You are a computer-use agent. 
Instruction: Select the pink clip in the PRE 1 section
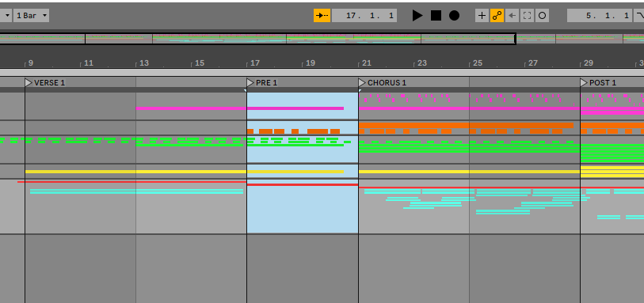(x=295, y=108)
